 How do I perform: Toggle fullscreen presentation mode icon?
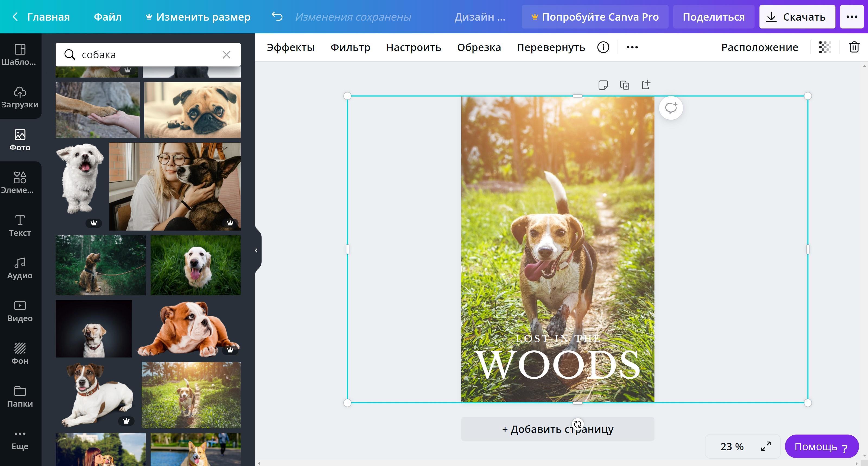click(766, 446)
